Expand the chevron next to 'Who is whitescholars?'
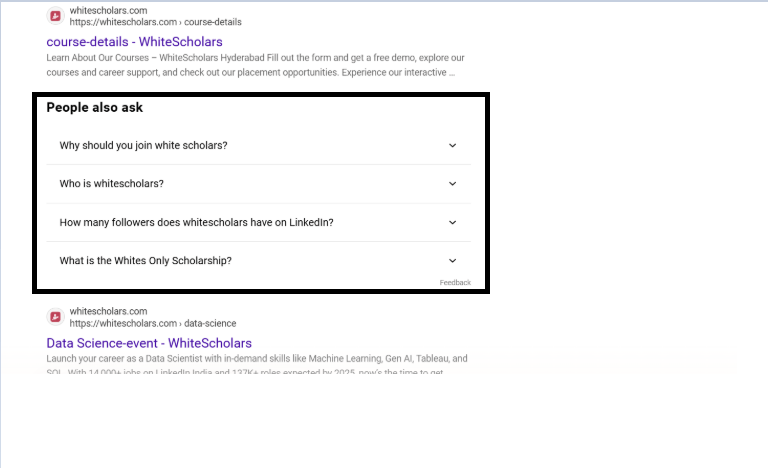Image resolution: width=768 pixels, height=468 pixels. pyautogui.click(x=452, y=184)
